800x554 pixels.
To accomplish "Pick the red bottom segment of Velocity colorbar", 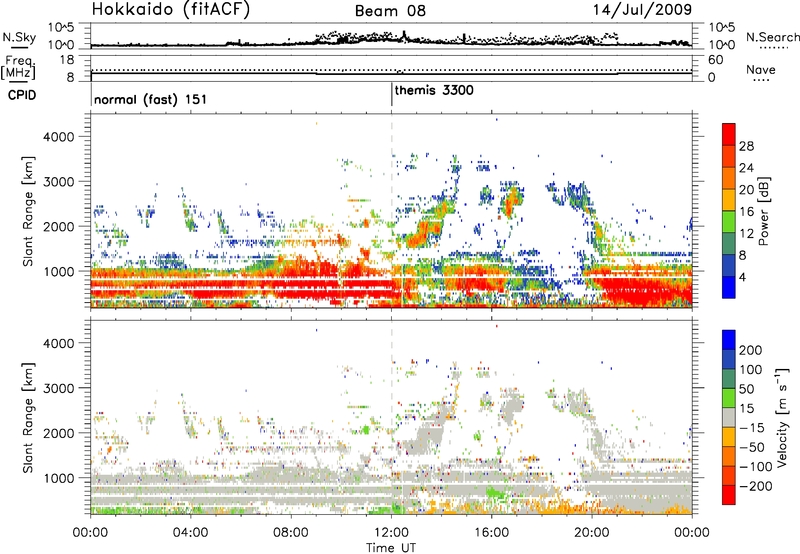I will [x=729, y=495].
